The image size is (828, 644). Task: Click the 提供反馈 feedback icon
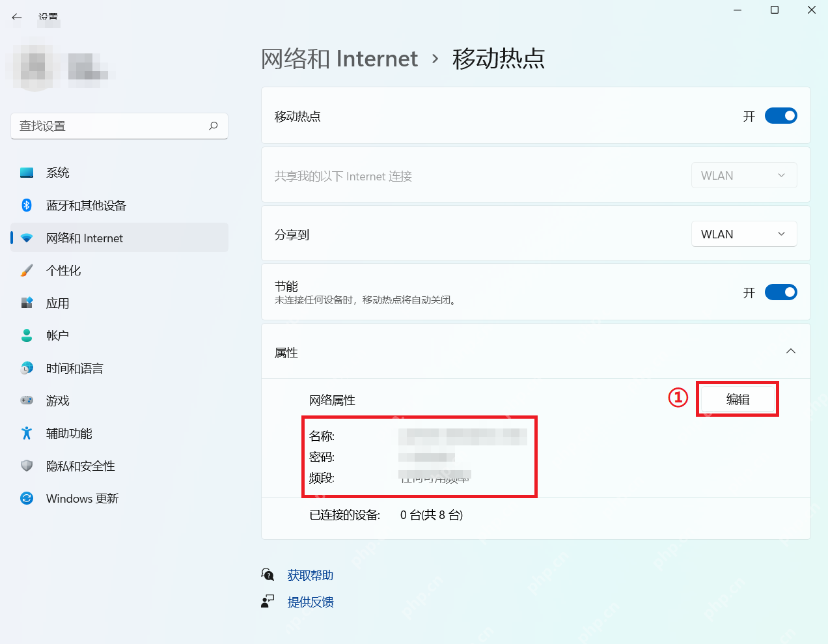(x=268, y=601)
